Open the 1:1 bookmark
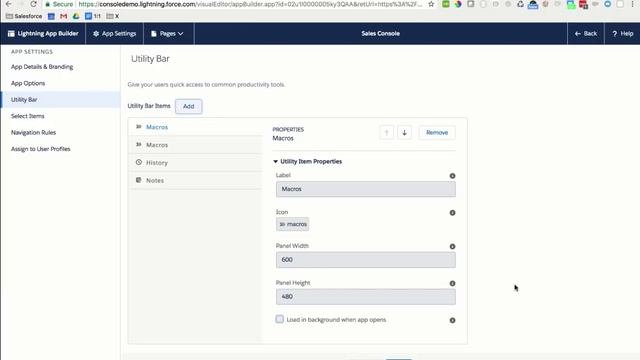This screenshot has width=640, height=360. [x=93, y=16]
